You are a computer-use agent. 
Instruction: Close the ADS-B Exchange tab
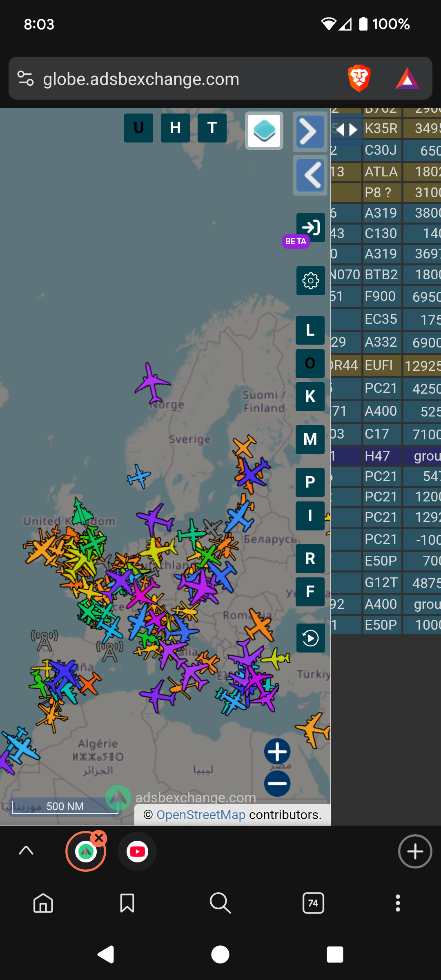pos(99,839)
